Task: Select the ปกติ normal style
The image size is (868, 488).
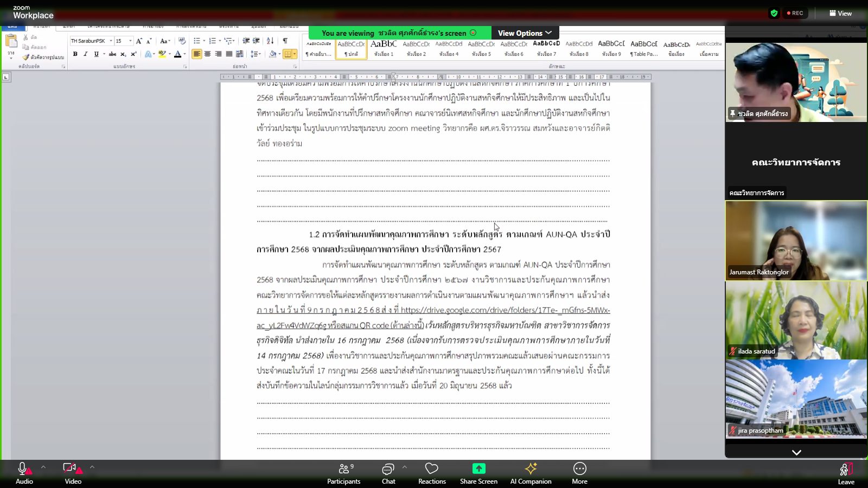Action: (x=351, y=48)
